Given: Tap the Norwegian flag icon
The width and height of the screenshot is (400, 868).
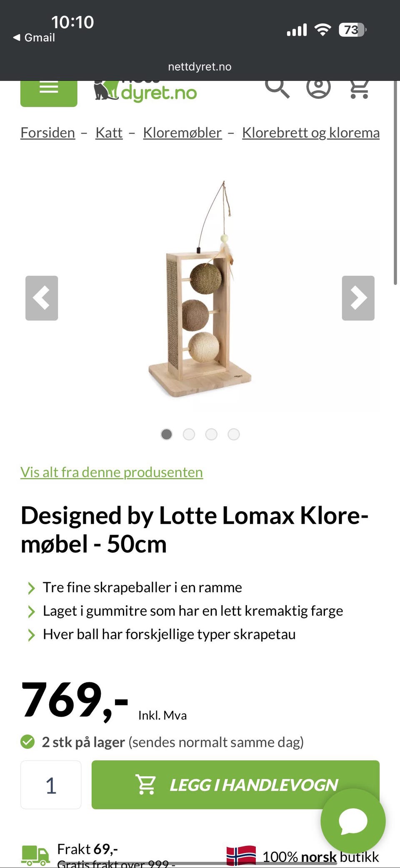Looking at the screenshot, I should click(241, 856).
